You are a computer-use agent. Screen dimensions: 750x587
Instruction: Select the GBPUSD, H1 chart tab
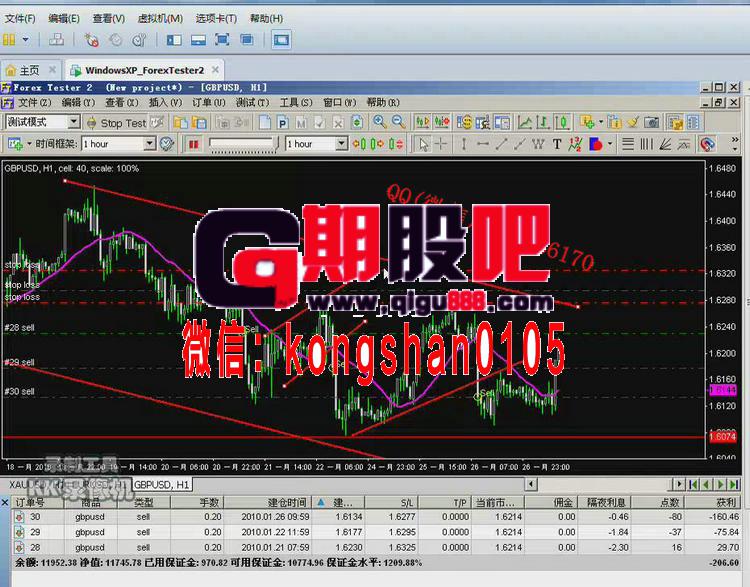click(x=162, y=485)
